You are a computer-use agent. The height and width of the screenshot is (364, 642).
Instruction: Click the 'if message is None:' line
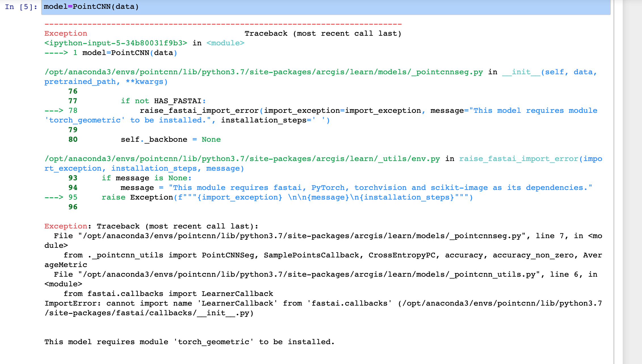[147, 178]
